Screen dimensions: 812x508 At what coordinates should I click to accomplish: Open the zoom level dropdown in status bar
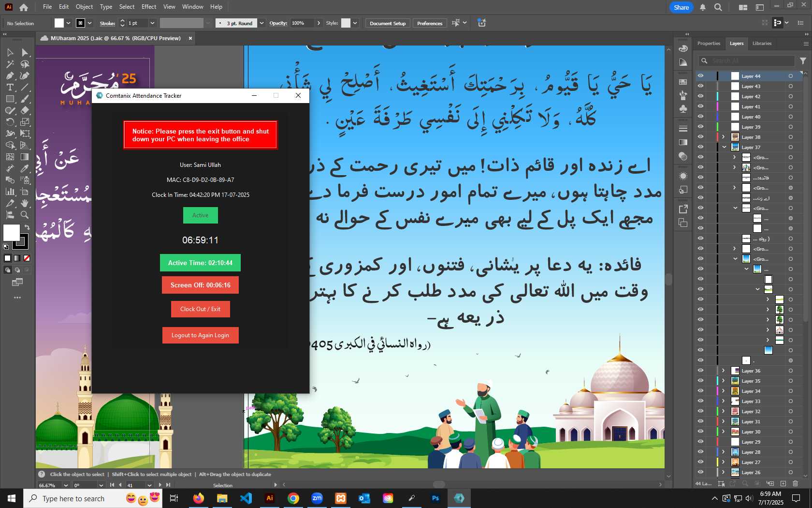click(66, 485)
